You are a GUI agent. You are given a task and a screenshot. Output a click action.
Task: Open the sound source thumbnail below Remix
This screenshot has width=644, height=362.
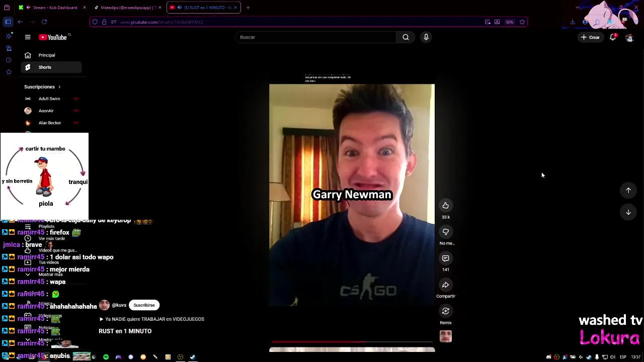click(445, 336)
